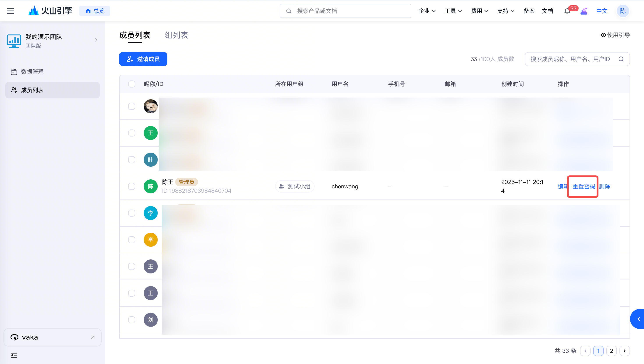The width and height of the screenshot is (644, 364).
Task: Click the team dashboard icon in sidebar
Action: coord(14,41)
